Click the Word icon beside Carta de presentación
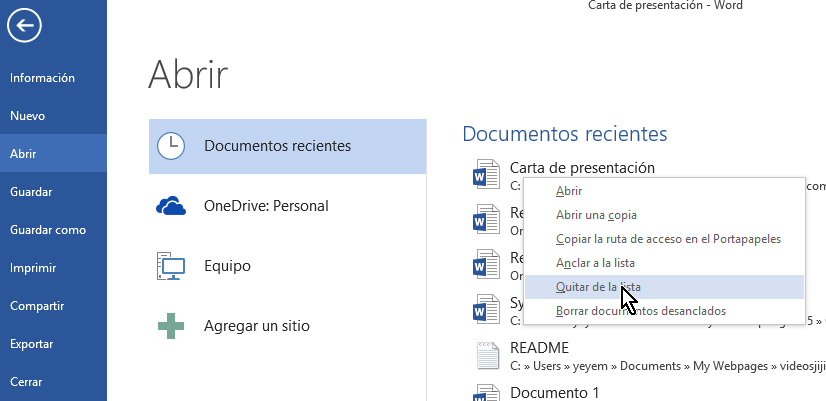Screen dimensions: 826x401 coord(486,174)
